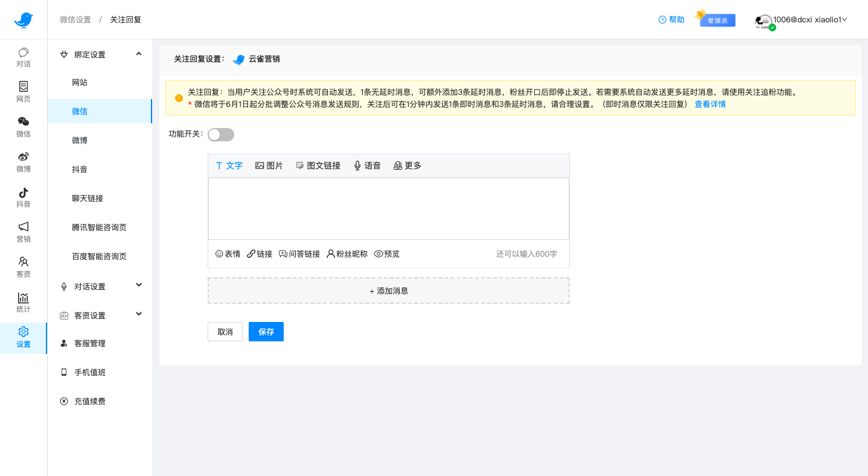This screenshot has width=868, height=476.
Task: Switch to the 语音 voice message tab
Action: 367,165
